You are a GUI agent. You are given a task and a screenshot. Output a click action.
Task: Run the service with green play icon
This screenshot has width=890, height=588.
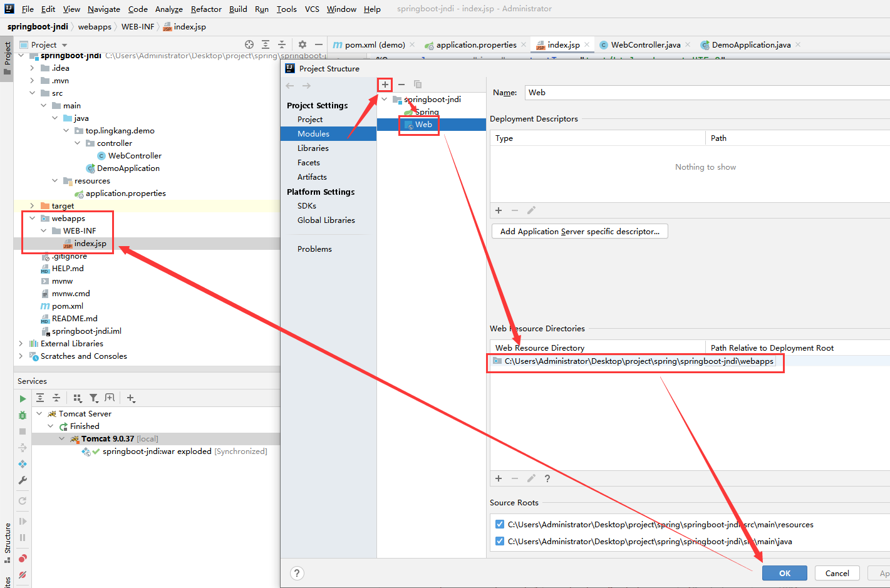[23, 399]
